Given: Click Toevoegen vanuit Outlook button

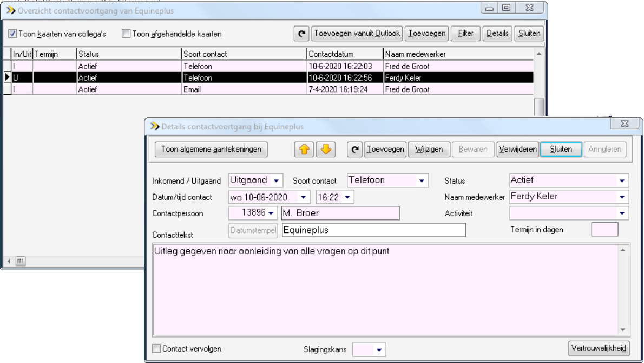Looking at the screenshot, I should click(357, 34).
